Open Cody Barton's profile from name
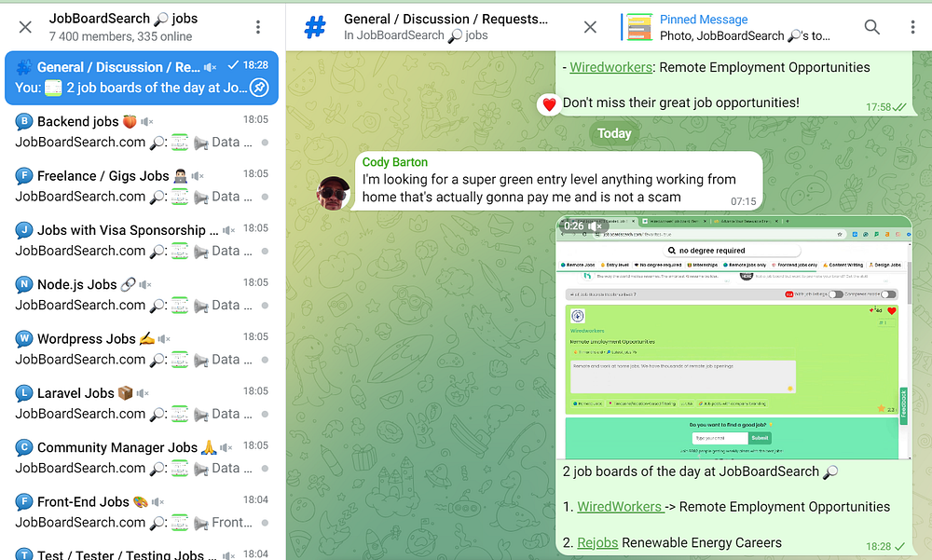932x560 pixels. pos(394,162)
